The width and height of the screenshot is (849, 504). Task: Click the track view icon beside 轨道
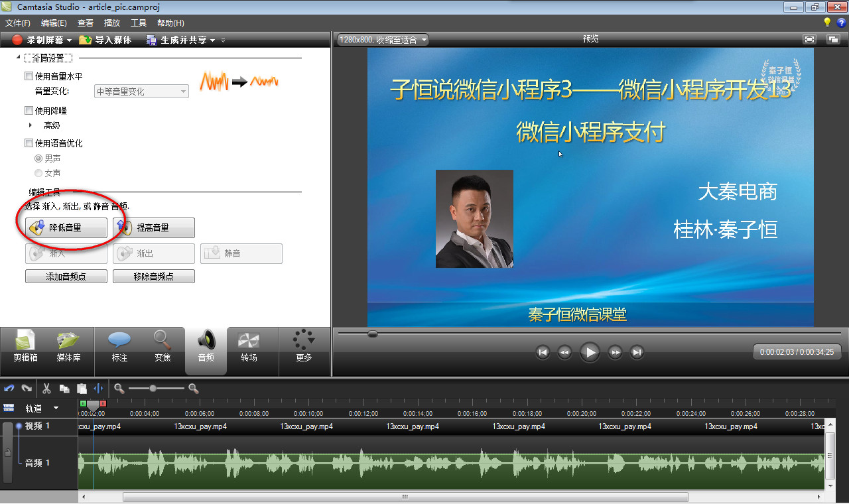(9, 408)
